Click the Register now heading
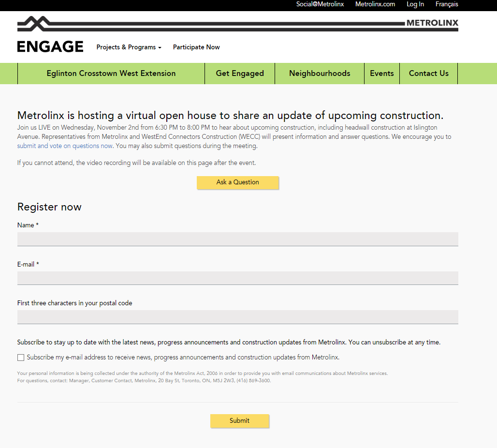The height and width of the screenshot is (448, 497). point(49,207)
